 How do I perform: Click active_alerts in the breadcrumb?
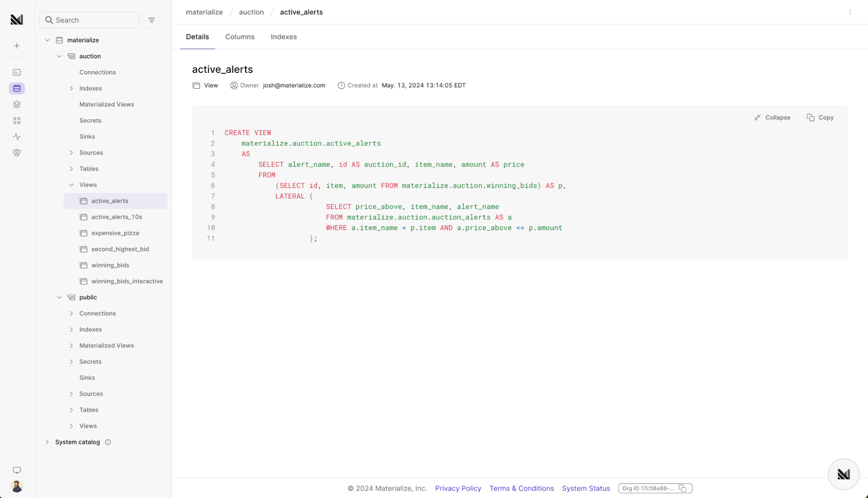(301, 12)
